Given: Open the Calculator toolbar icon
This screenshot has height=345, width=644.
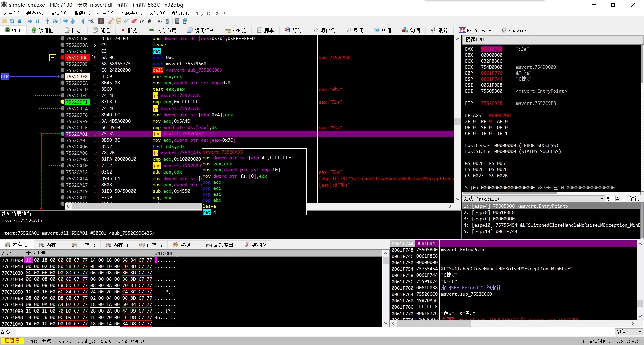Looking at the screenshot, I should coord(177,21).
